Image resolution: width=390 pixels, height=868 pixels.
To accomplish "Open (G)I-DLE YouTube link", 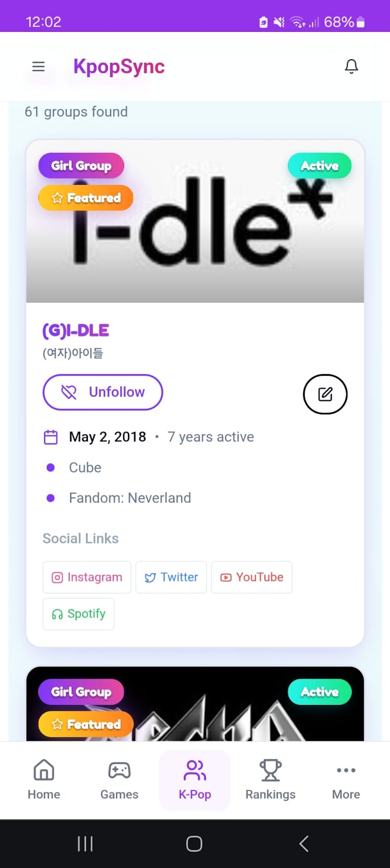I will pos(252,577).
